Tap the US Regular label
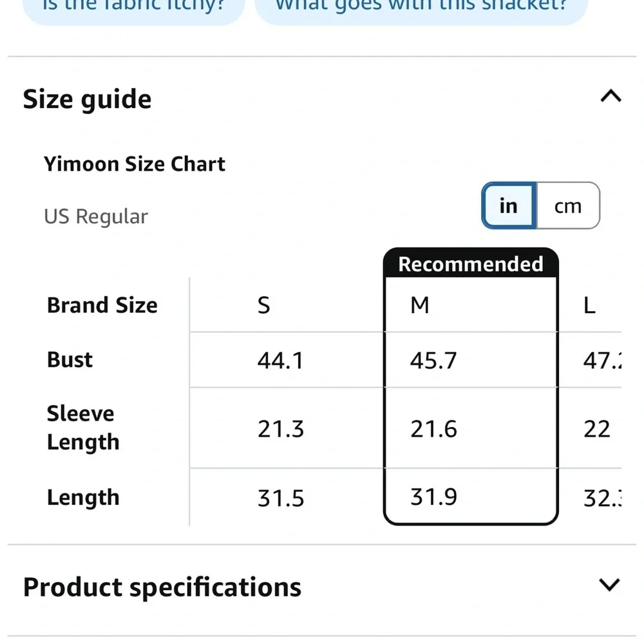The height and width of the screenshot is (644, 644). pyautogui.click(x=96, y=216)
